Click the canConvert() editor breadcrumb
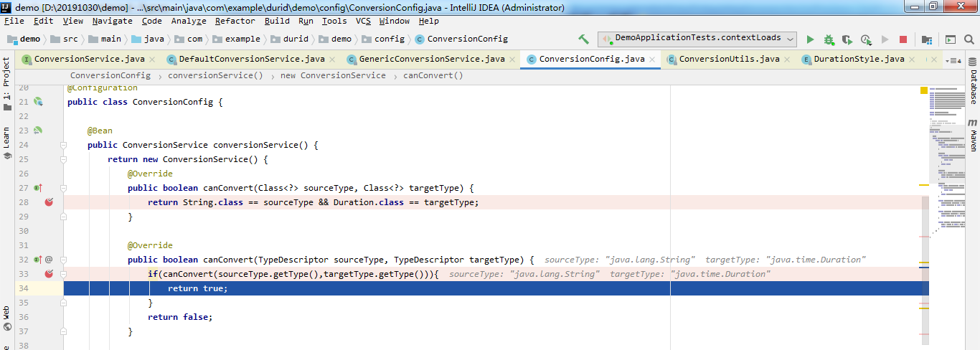980x350 pixels. click(433, 75)
